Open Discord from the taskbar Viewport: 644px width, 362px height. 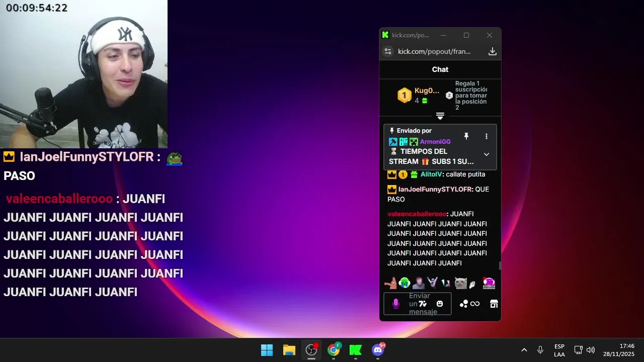tap(378, 350)
